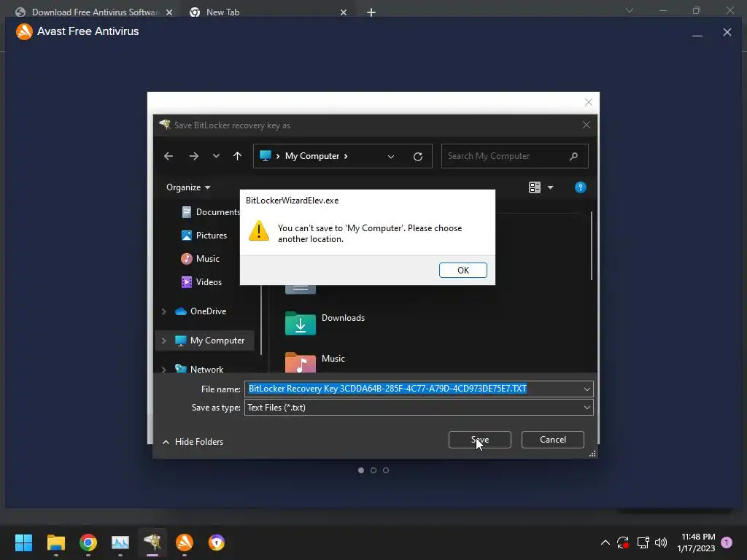Open the recent locations chevron
Screen dimensions: 747x560
tap(216, 156)
